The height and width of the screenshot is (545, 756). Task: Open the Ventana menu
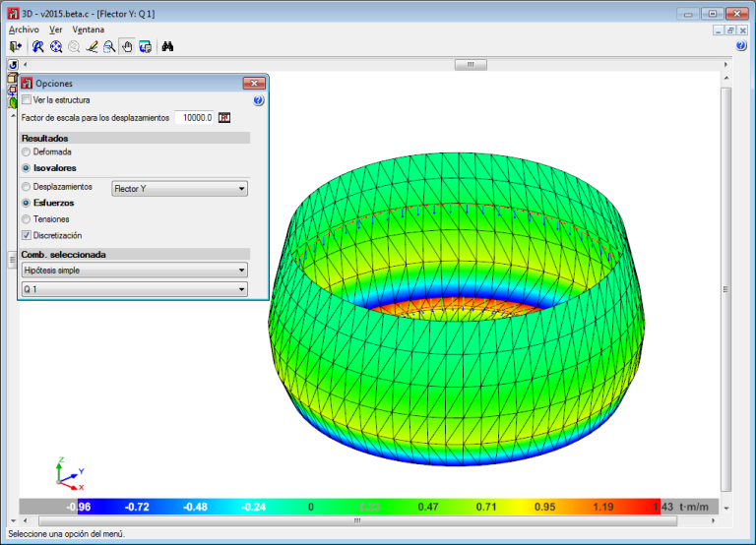coord(89,30)
